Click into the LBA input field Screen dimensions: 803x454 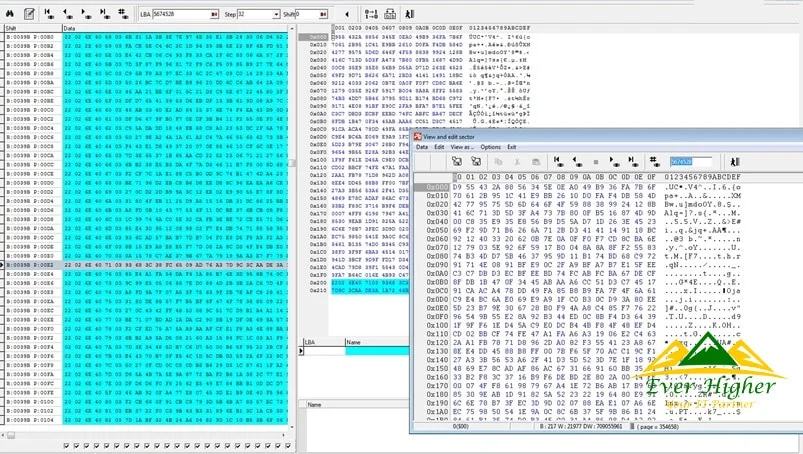(x=181, y=14)
